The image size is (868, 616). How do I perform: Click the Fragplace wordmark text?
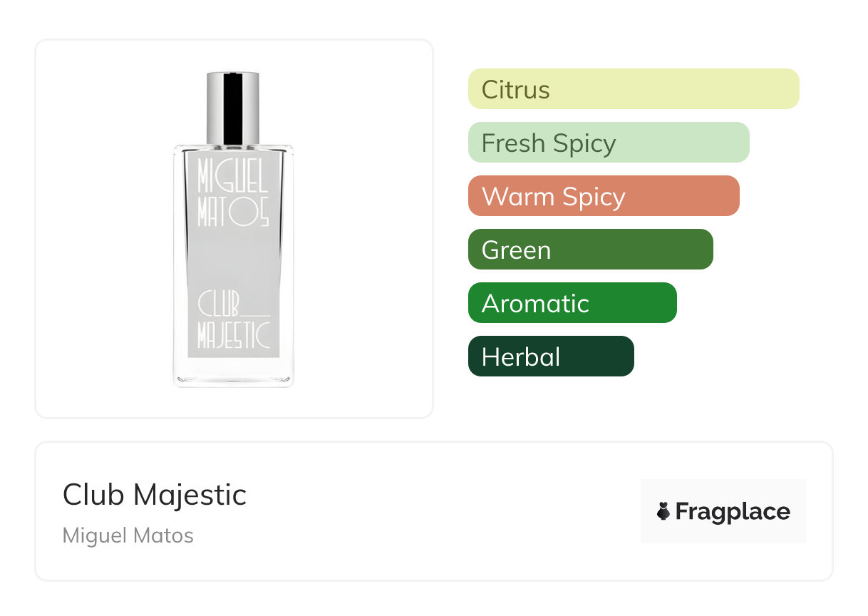pyautogui.click(x=732, y=511)
